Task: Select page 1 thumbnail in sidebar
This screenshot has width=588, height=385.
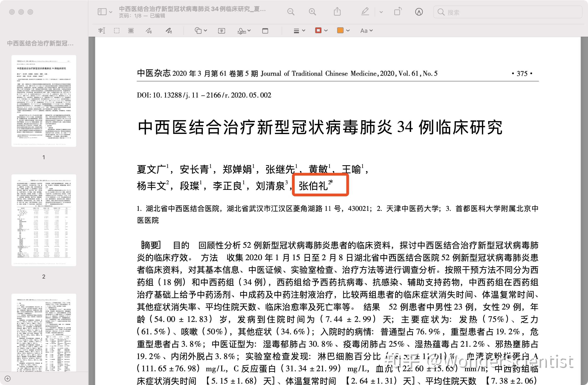Action: 44,101
